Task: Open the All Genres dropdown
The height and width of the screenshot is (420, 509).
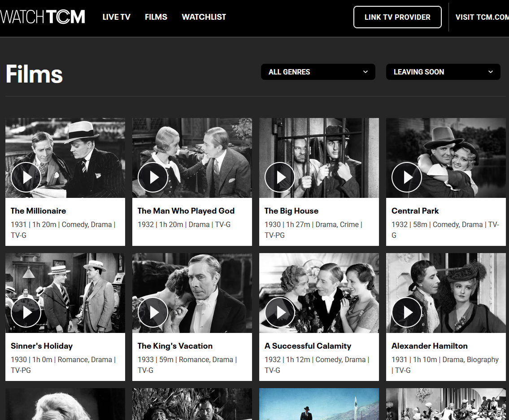Action: click(318, 72)
